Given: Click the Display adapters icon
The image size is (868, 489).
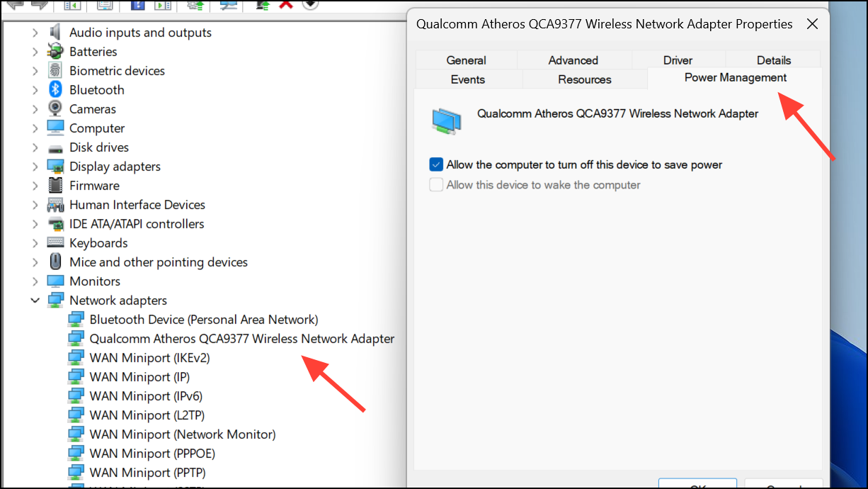Looking at the screenshot, I should coord(55,167).
